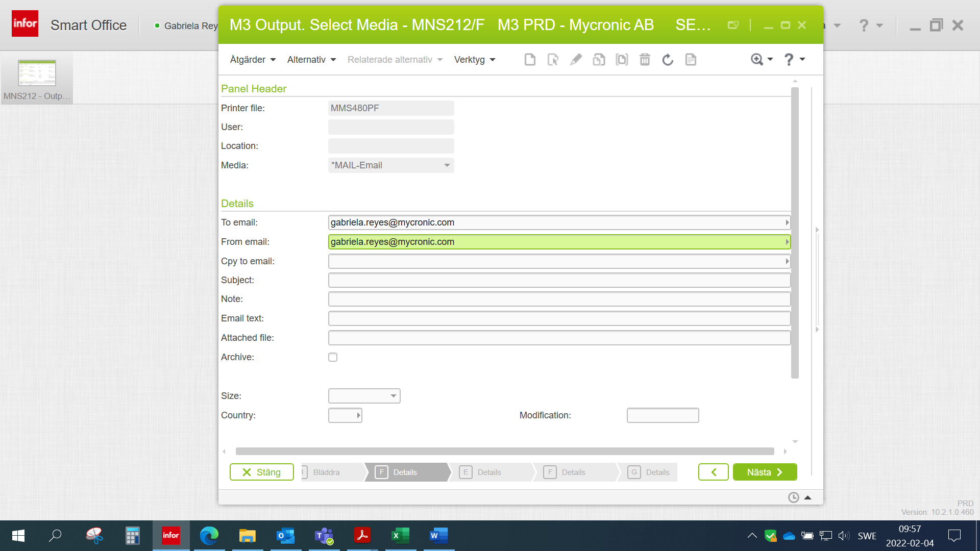The image size is (980, 551).
Task: Open the Verktyg menu
Action: [x=474, y=60]
